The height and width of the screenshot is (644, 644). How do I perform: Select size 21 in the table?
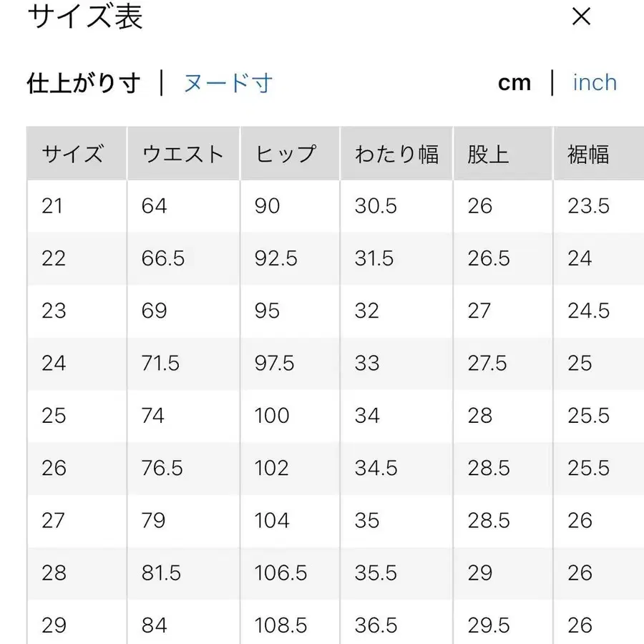[x=54, y=206]
